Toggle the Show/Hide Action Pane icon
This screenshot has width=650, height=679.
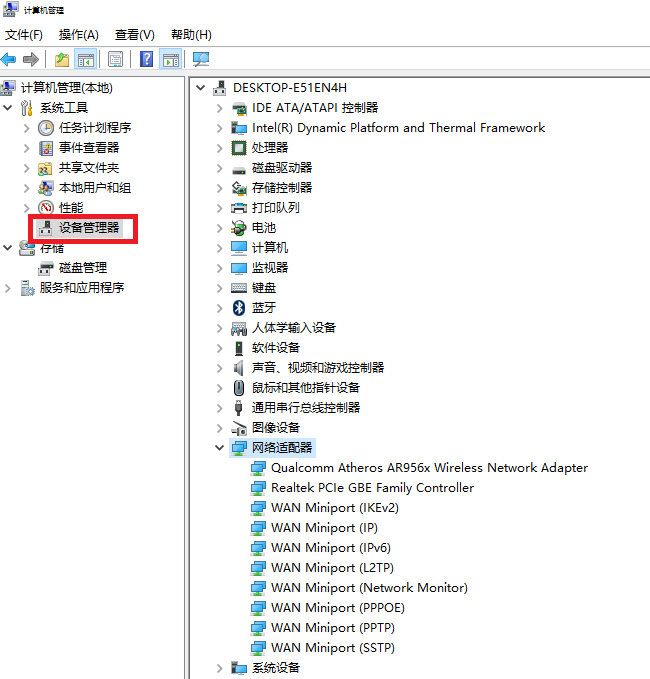[x=171, y=59]
